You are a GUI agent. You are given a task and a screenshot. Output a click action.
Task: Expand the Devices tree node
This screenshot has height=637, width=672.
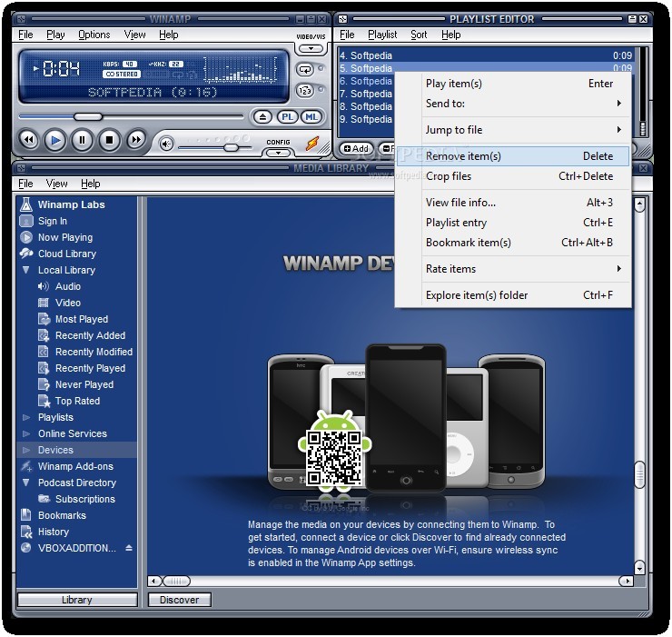pyautogui.click(x=26, y=450)
